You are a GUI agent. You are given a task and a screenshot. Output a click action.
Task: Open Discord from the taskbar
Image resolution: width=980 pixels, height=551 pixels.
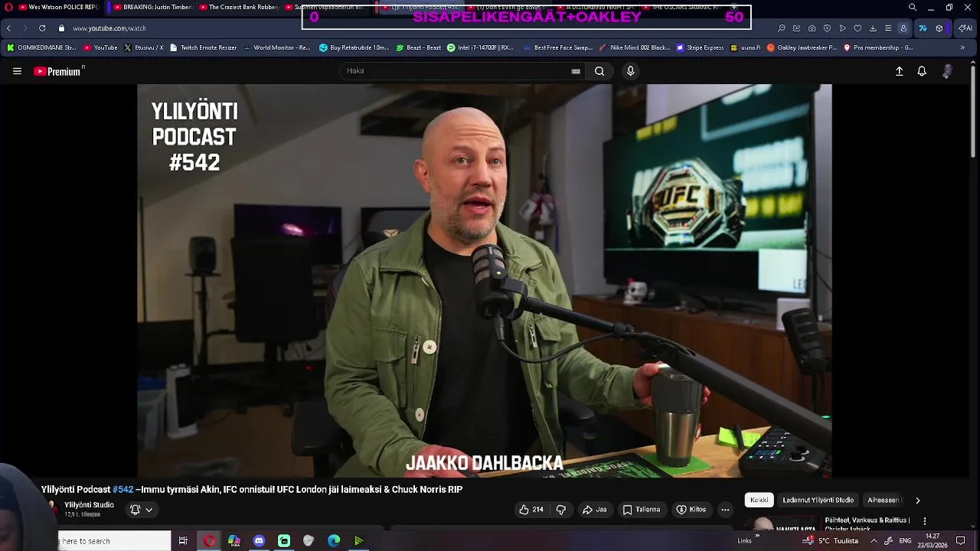[x=259, y=541]
